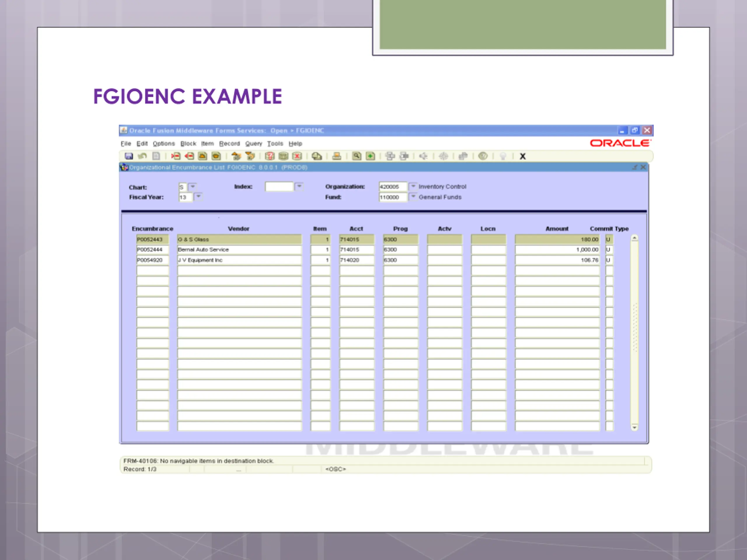Open the Record menu
The height and width of the screenshot is (560, 747).
tap(229, 143)
